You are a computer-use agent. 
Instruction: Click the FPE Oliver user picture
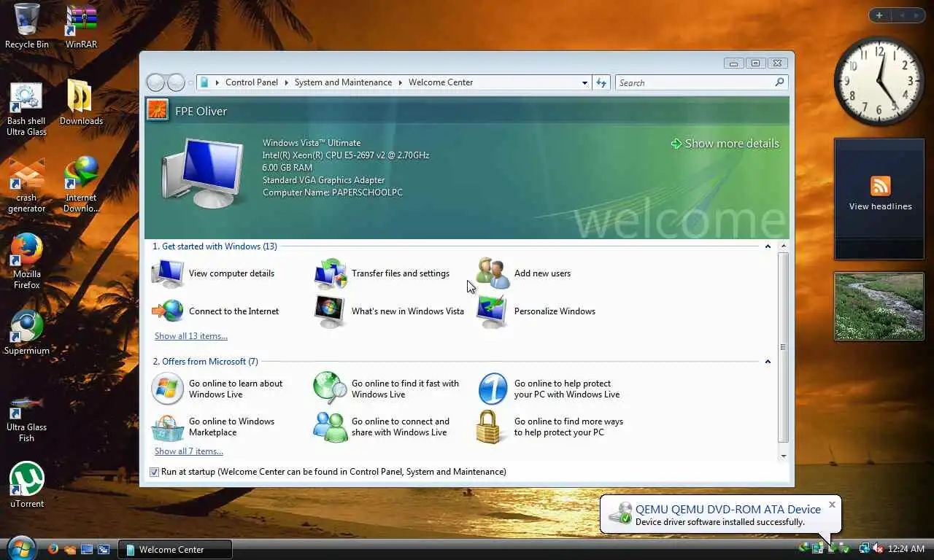[158, 110]
